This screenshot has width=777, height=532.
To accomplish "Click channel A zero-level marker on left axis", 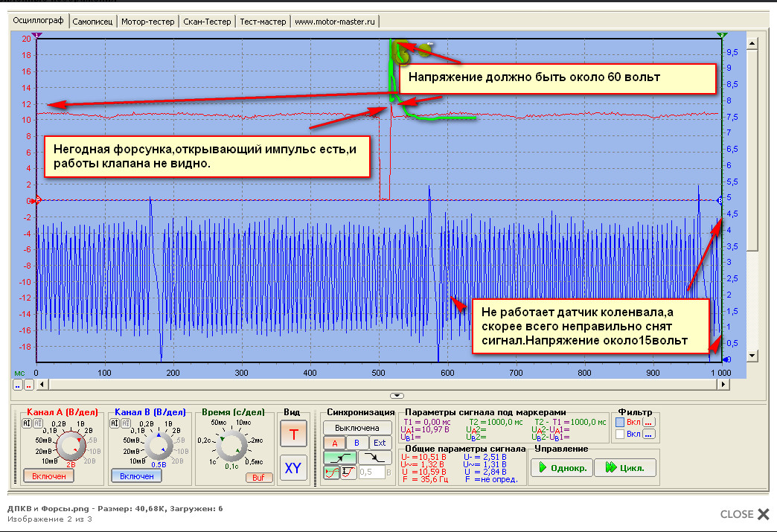I will point(37,201).
